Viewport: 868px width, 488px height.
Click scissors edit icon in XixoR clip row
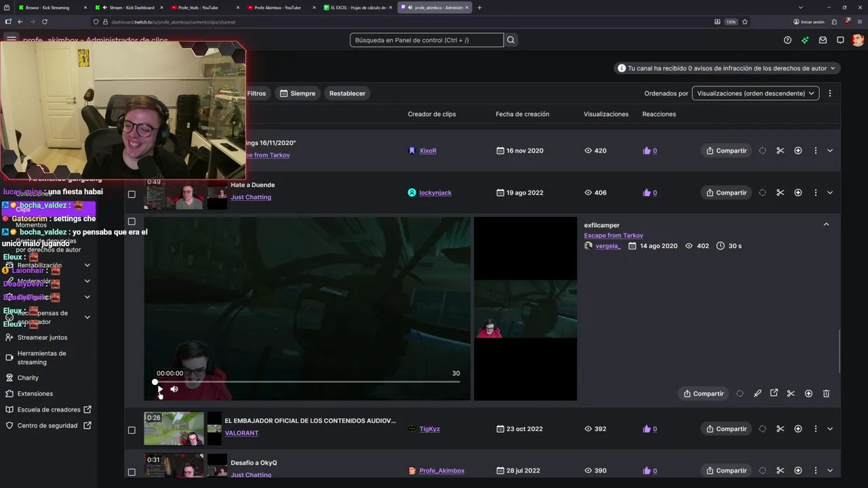coord(781,150)
